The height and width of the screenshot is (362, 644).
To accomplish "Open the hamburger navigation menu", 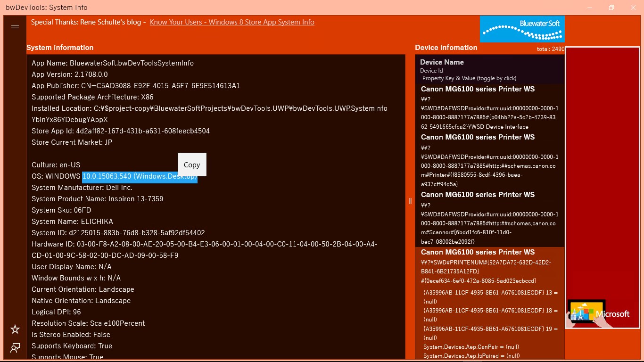I will 15,27.
